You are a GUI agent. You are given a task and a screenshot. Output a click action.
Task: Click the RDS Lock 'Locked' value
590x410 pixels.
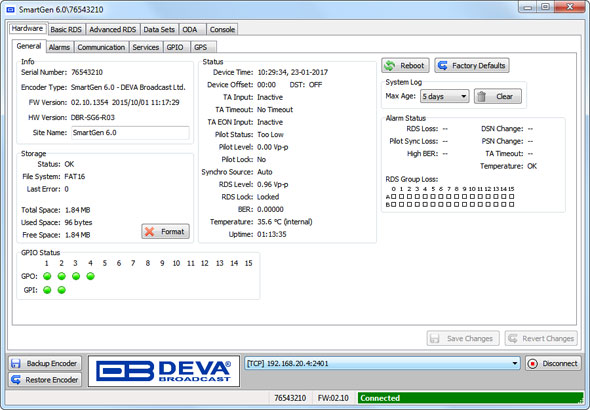coord(268,197)
